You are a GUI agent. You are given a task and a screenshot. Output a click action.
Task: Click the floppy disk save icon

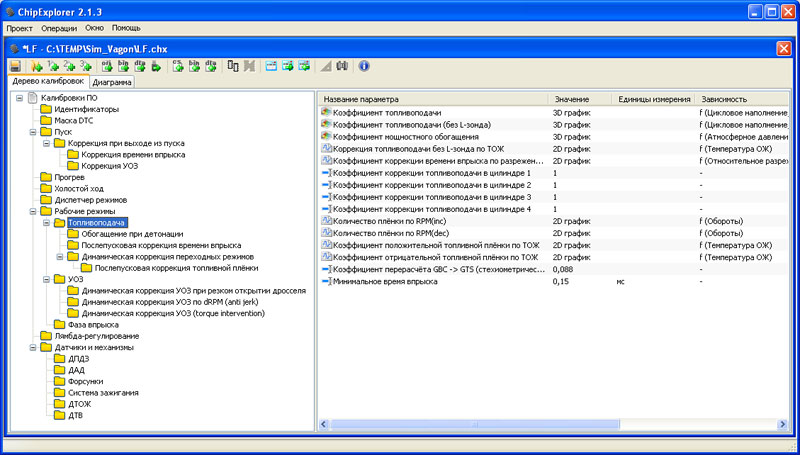[x=15, y=66]
